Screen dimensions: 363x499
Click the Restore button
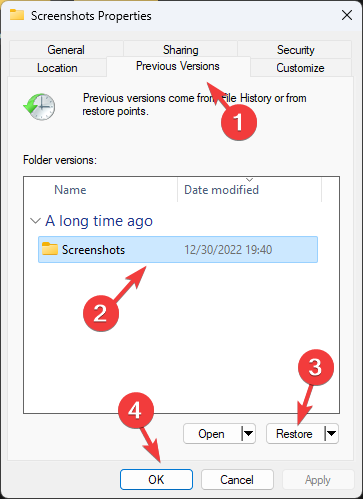coord(295,434)
